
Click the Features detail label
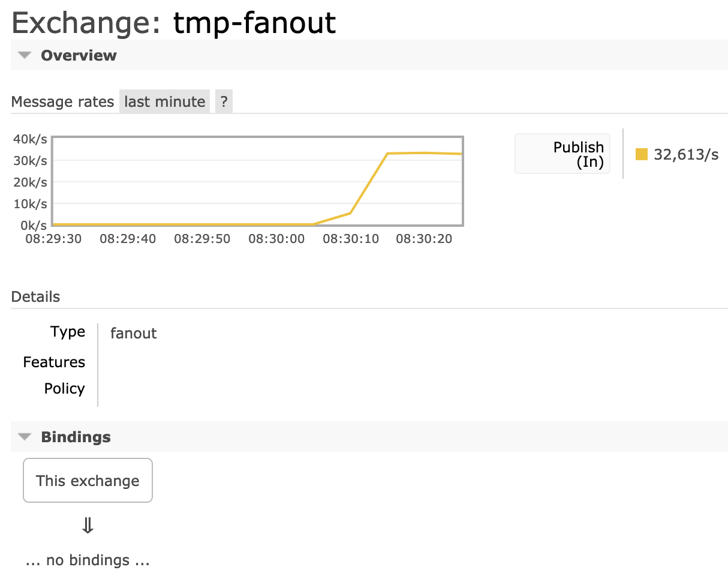pos(54,362)
